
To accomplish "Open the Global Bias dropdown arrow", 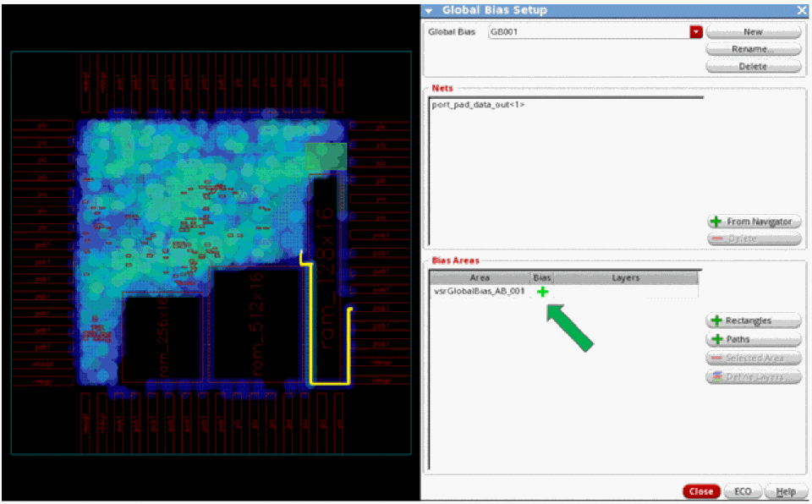I will click(696, 32).
